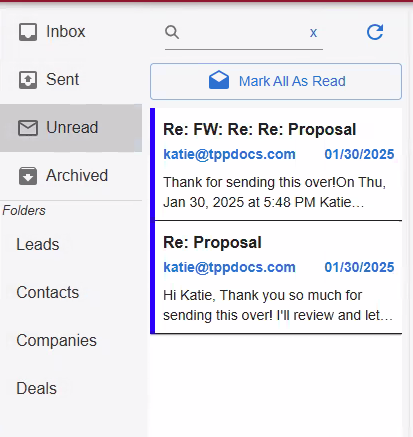This screenshot has height=437, width=413.
Task: Open the Contacts folder
Action: pyautogui.click(x=48, y=293)
